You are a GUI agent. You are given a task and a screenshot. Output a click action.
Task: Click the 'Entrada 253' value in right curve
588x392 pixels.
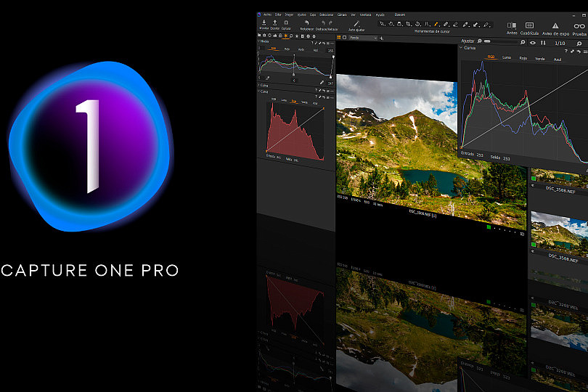tap(472, 154)
